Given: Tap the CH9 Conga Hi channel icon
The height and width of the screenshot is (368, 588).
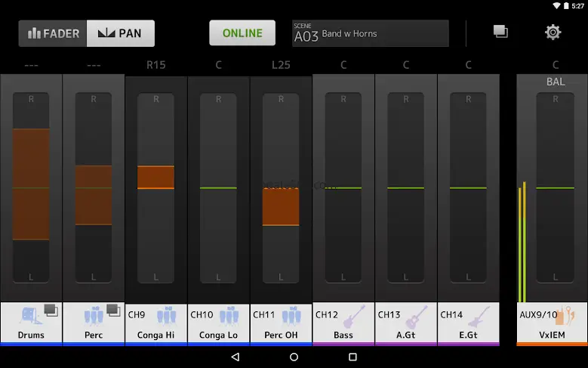Looking at the screenshot, I should pos(166,315).
